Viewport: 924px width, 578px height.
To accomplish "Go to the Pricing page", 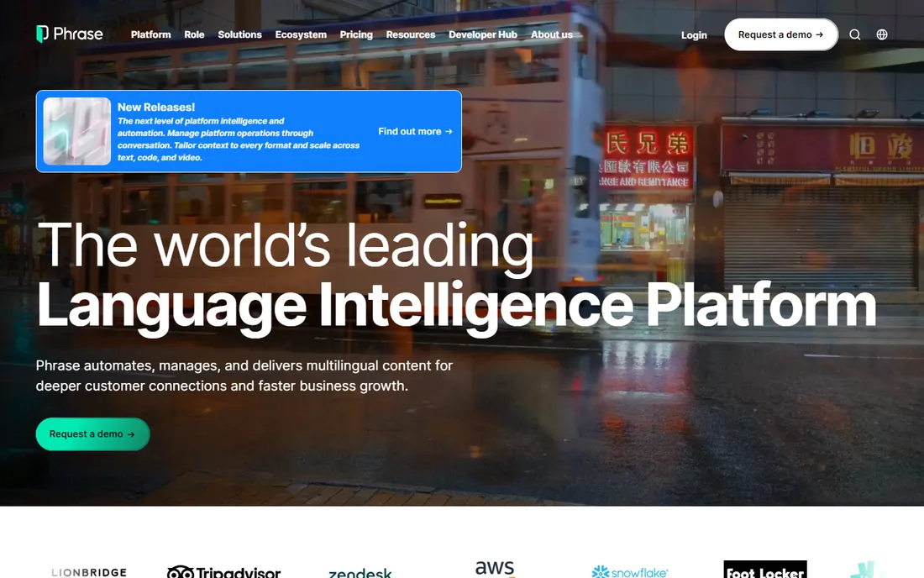I will [356, 34].
